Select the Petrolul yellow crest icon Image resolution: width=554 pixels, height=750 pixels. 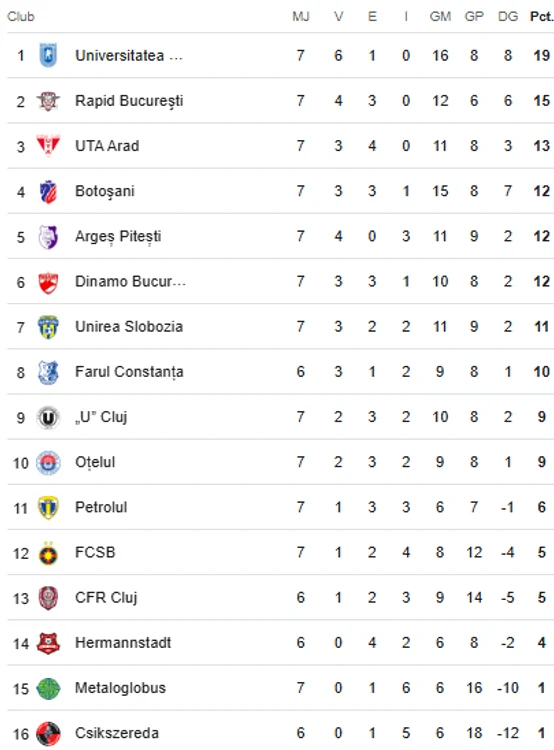pyautogui.click(x=48, y=507)
